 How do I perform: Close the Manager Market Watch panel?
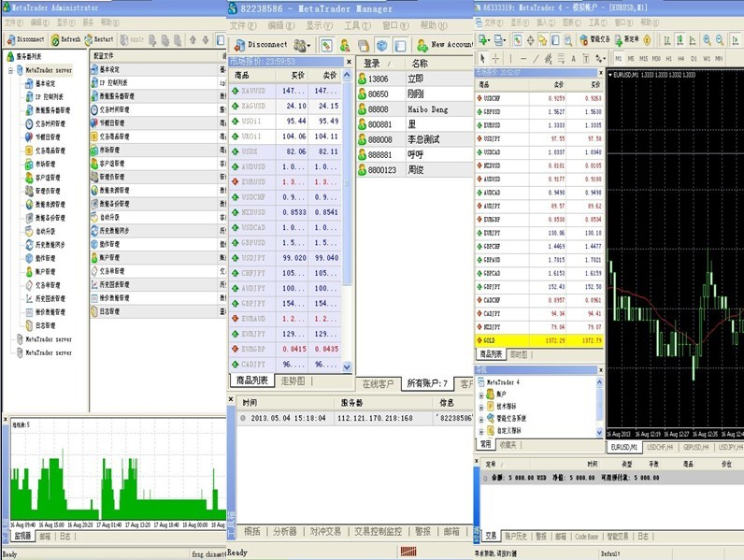pyautogui.click(x=350, y=62)
